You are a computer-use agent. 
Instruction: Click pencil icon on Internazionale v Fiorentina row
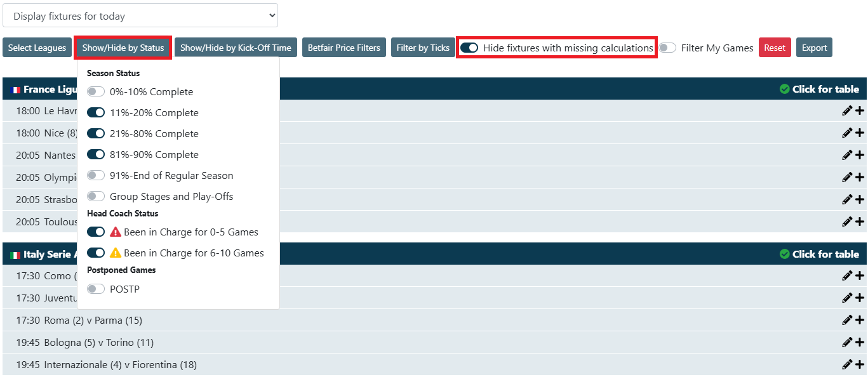click(846, 365)
